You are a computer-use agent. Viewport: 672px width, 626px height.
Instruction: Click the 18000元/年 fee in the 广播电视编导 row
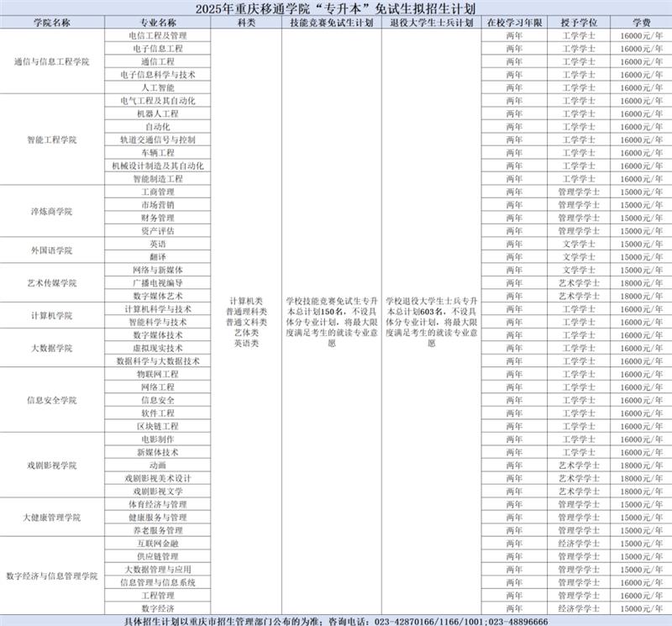[641, 283]
